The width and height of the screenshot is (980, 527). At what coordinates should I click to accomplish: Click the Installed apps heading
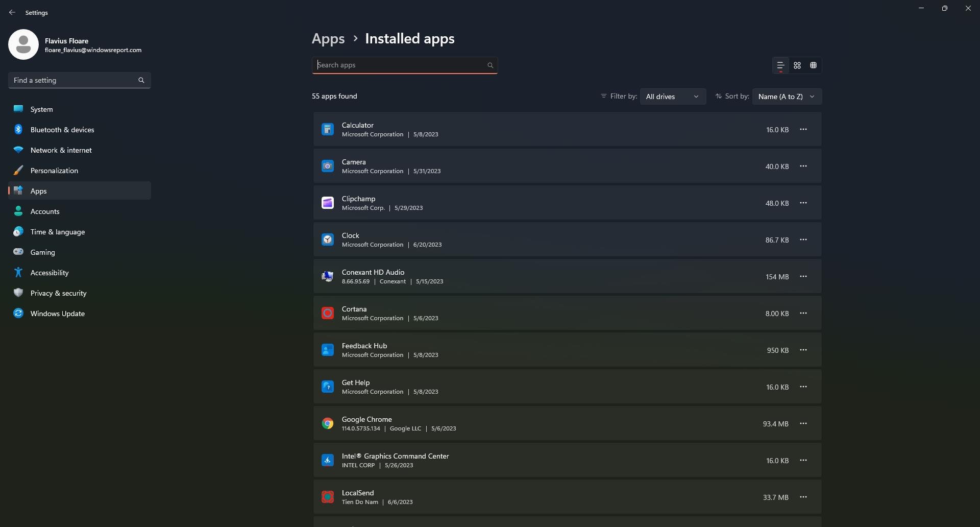410,39
